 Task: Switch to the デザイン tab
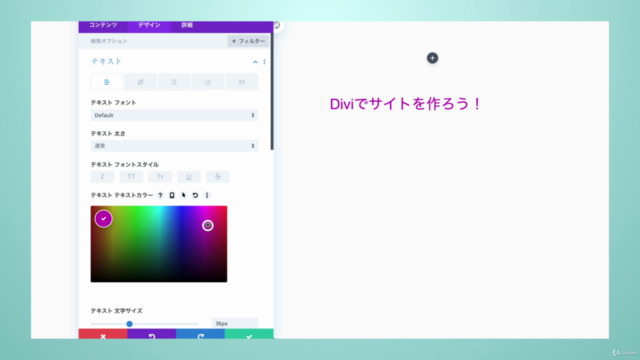pyautogui.click(x=149, y=26)
